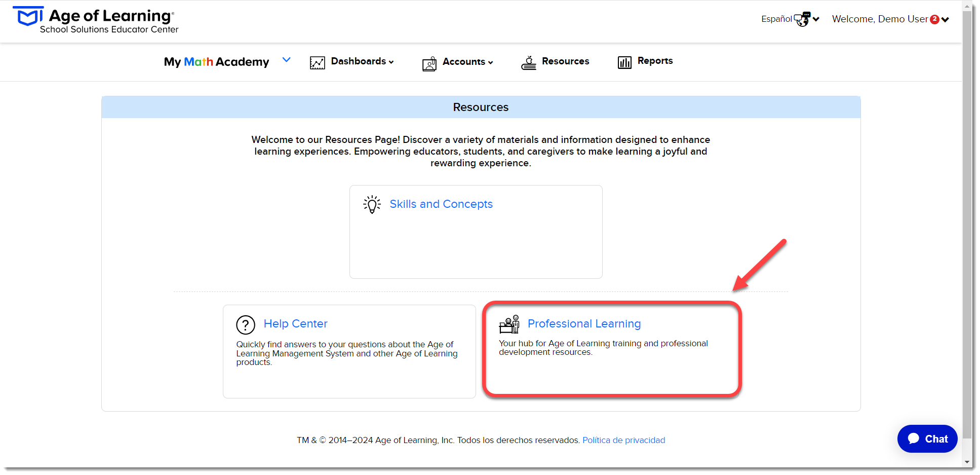Open the Professional Learning link

pos(584,323)
